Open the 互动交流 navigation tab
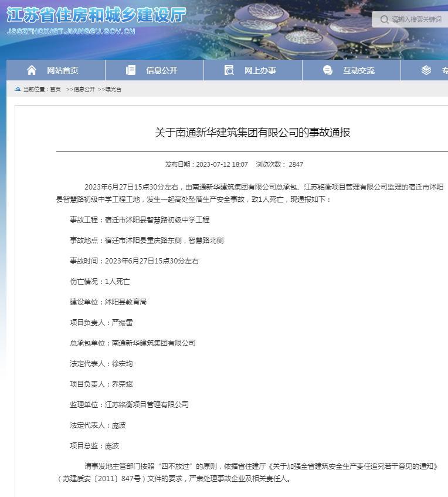Image resolution: width=448 pixels, height=497 pixels. tap(352, 70)
